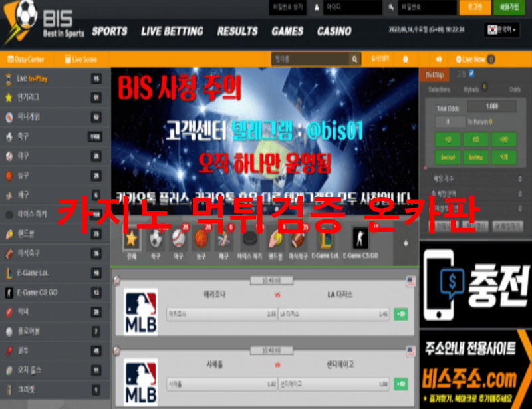Select 권투 boxing in sidebar

coord(55,351)
